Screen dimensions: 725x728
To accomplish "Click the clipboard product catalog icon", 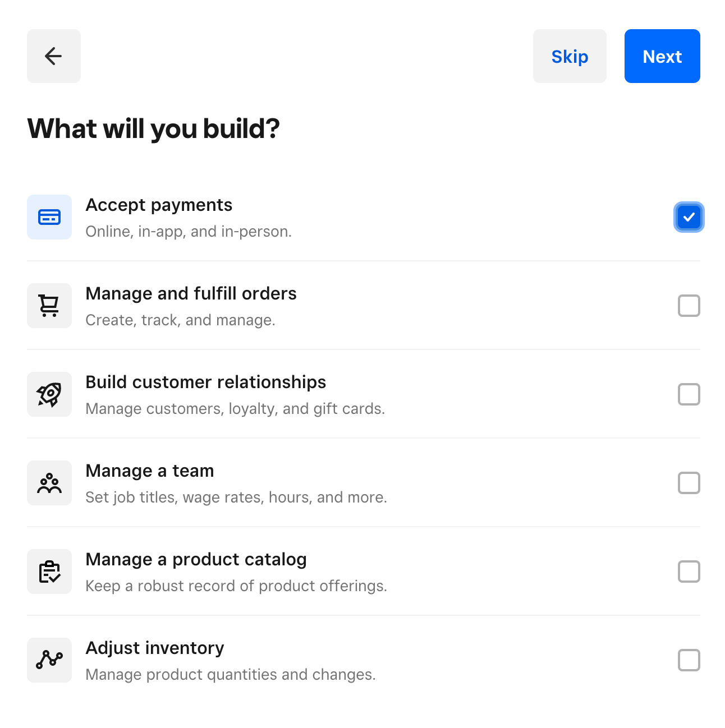I will coord(49,572).
